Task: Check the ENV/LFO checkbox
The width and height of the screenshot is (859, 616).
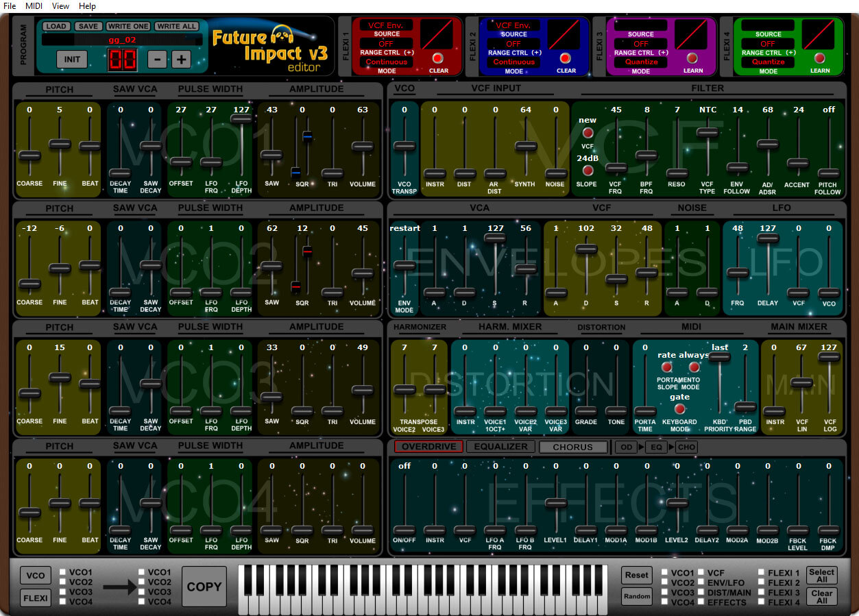Action: coord(700,582)
